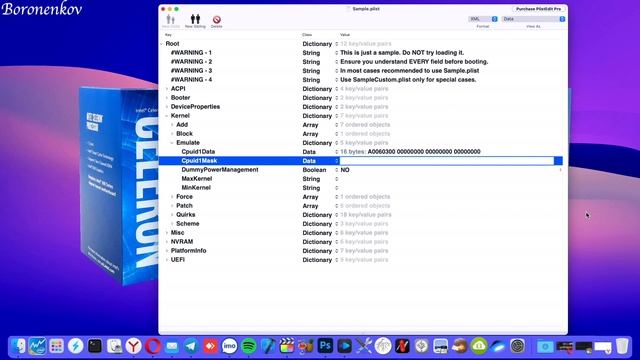Expand the Booter dictionary
The height and width of the screenshot is (360, 640).
coord(167,98)
